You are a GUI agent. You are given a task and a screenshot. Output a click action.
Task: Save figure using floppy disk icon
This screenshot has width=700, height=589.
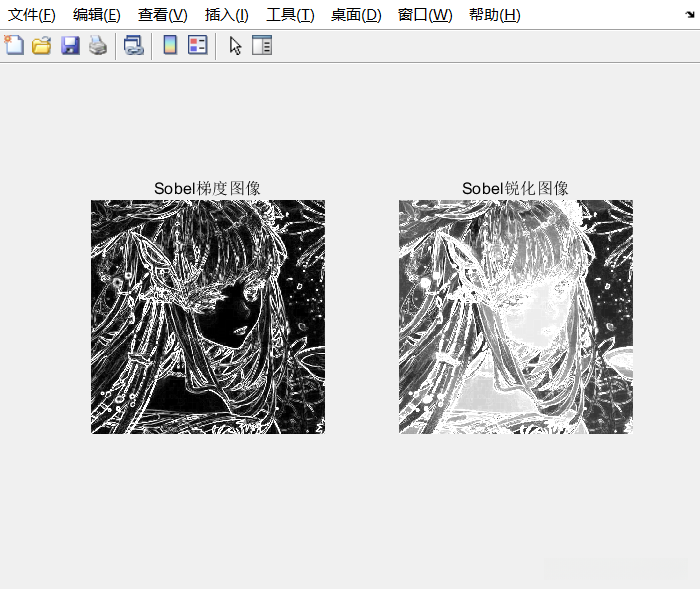click(x=70, y=45)
